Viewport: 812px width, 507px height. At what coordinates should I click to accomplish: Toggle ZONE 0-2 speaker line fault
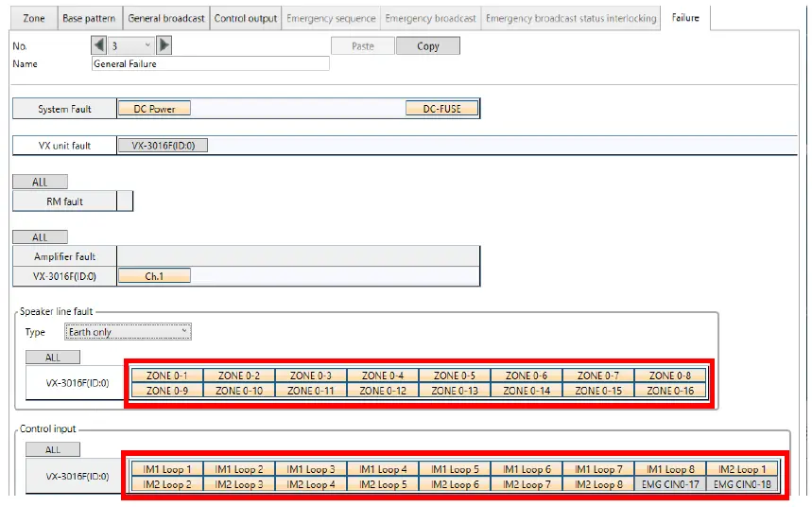pyautogui.click(x=239, y=376)
